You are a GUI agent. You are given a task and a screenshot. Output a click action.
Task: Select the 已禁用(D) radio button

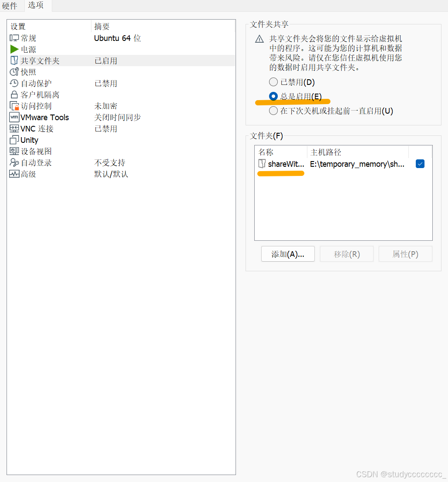tap(273, 82)
